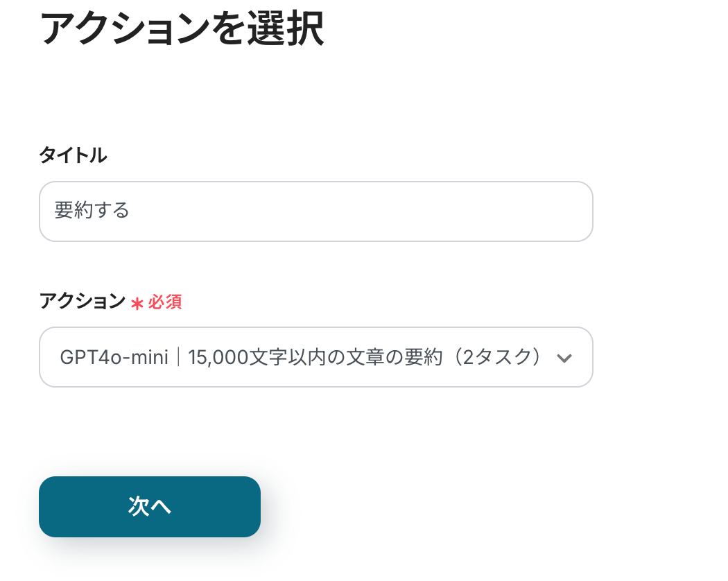
Task: Focus the field containing 要約する
Action: coord(315,211)
